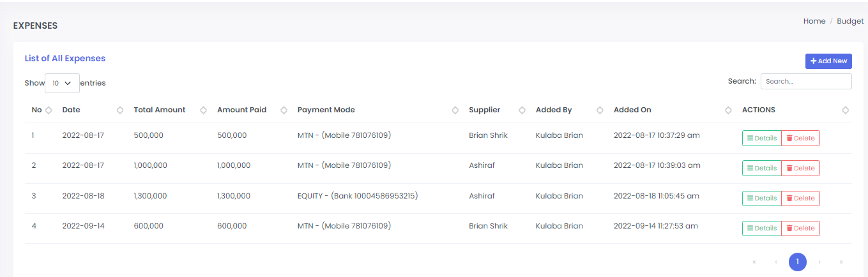Image resolution: width=868 pixels, height=277 pixels.
Task: Click Add New expense button
Action: [828, 61]
